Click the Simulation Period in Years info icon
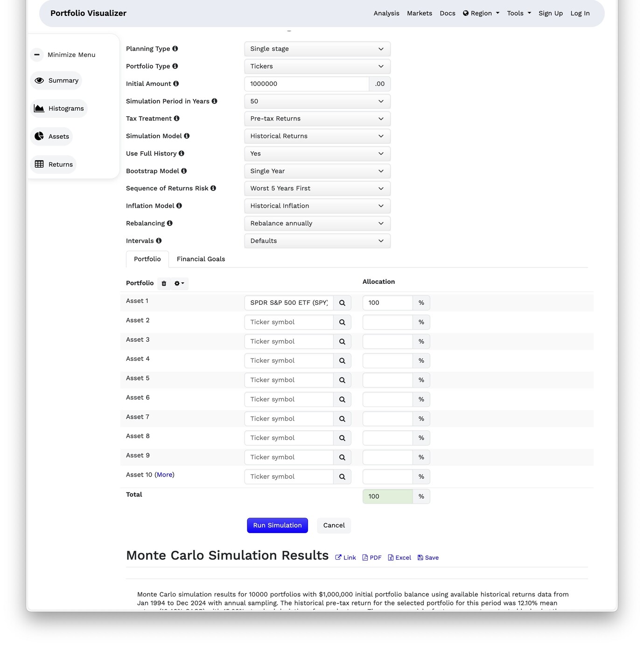The image size is (644, 646). (214, 101)
